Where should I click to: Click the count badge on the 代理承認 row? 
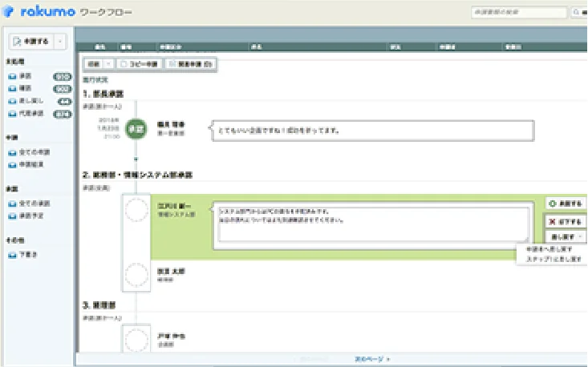pyautogui.click(x=63, y=115)
